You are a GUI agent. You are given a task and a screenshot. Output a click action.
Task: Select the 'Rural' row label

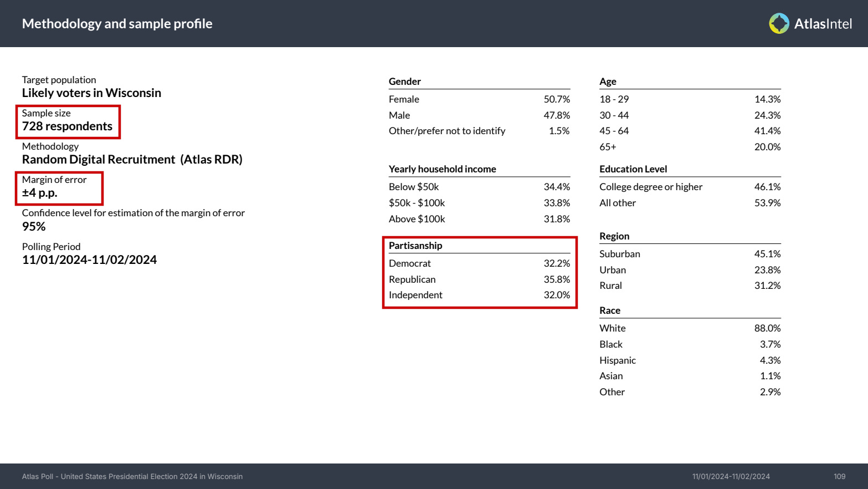(610, 286)
